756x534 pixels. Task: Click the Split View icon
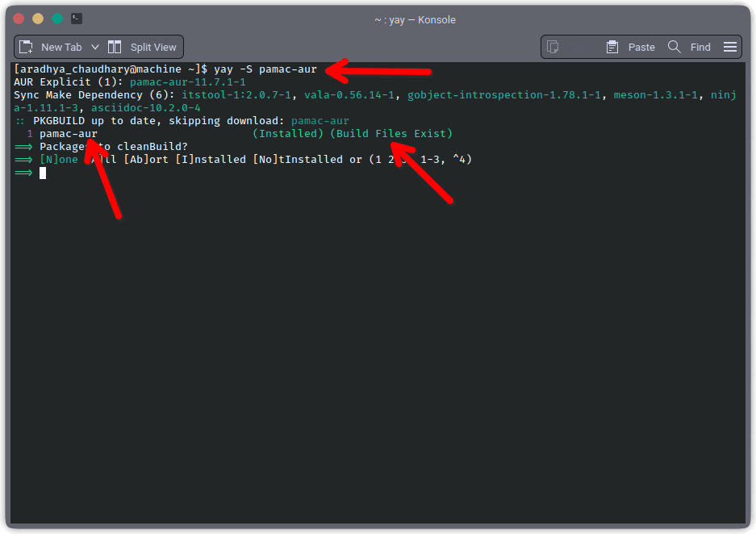pyautogui.click(x=115, y=47)
